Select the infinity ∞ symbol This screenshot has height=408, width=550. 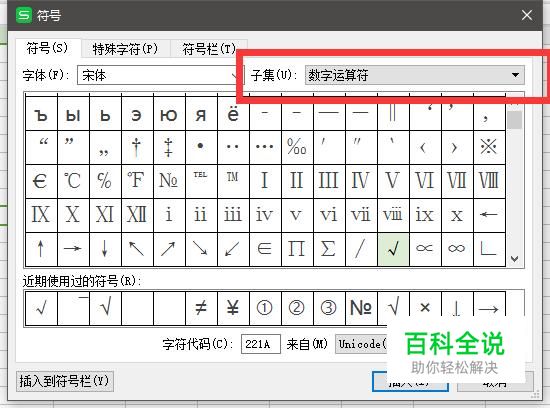[457, 249]
